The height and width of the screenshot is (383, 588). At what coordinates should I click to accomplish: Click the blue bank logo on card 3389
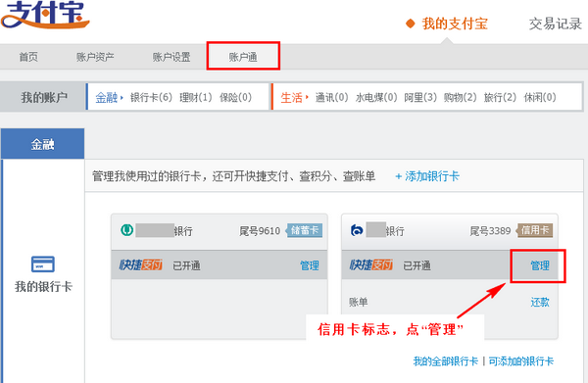(x=357, y=230)
